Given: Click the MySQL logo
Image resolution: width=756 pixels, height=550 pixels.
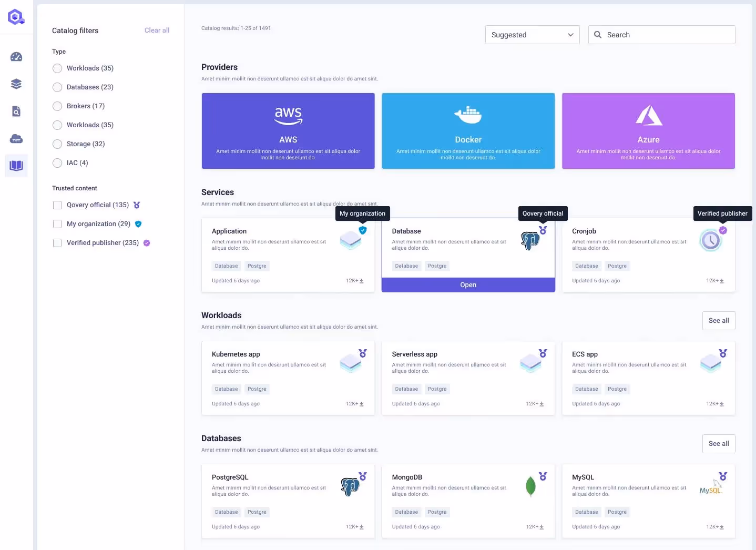Looking at the screenshot, I should [711, 488].
